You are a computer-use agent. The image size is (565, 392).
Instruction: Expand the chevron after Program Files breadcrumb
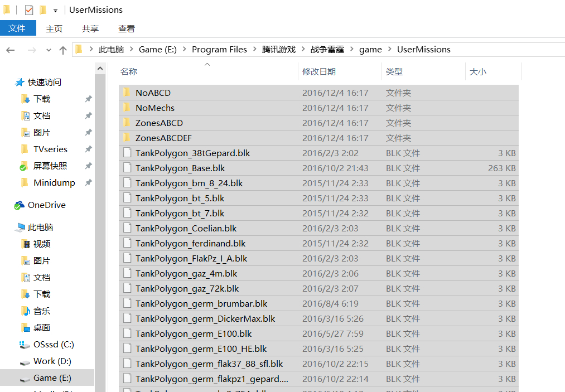coord(255,49)
